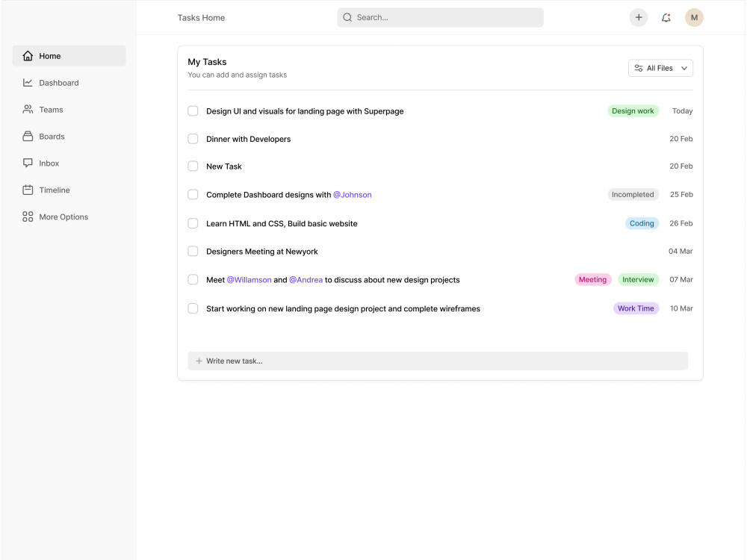Click the 26 Feb due date
The image size is (747, 560).
681,223
